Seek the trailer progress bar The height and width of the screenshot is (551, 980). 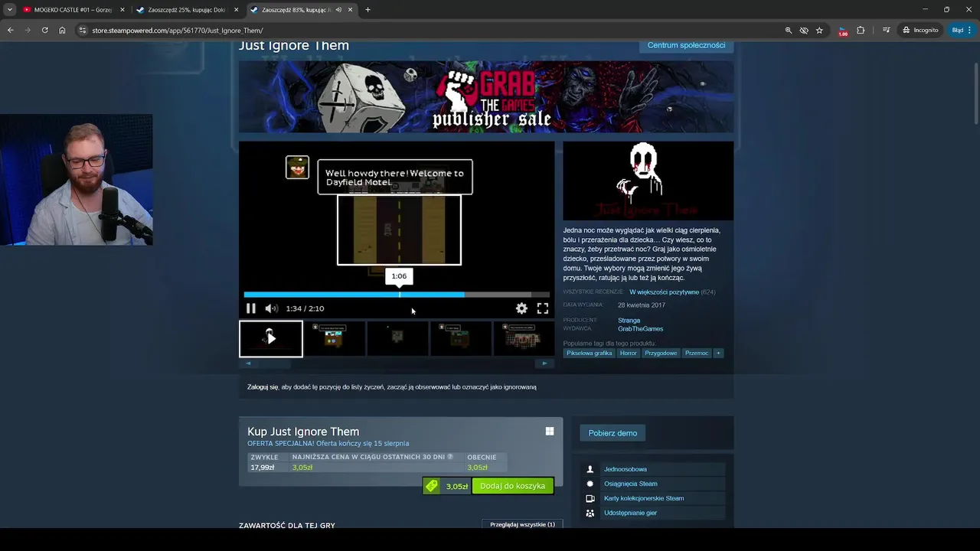pyautogui.click(x=397, y=295)
